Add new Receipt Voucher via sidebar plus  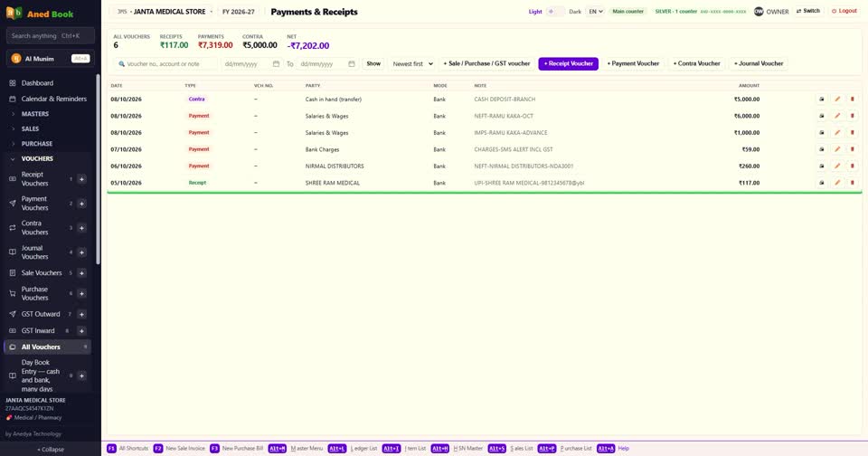tap(81, 179)
